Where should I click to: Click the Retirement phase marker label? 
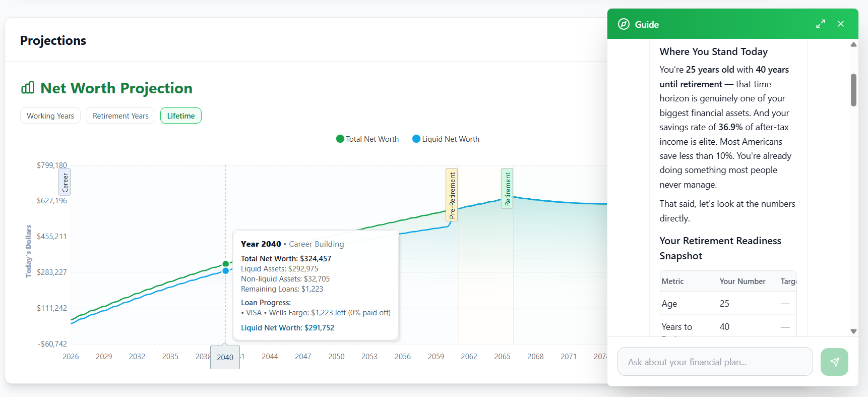click(507, 189)
